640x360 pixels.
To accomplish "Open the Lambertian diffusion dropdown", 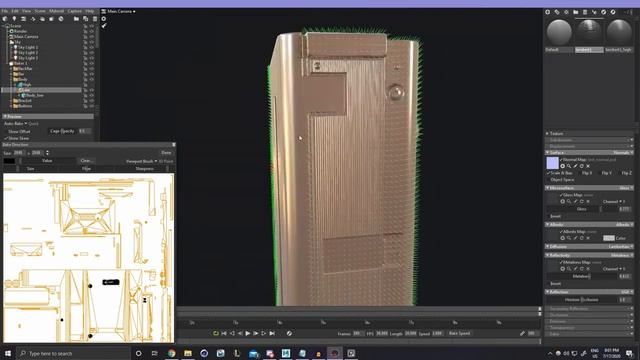I will (621, 247).
